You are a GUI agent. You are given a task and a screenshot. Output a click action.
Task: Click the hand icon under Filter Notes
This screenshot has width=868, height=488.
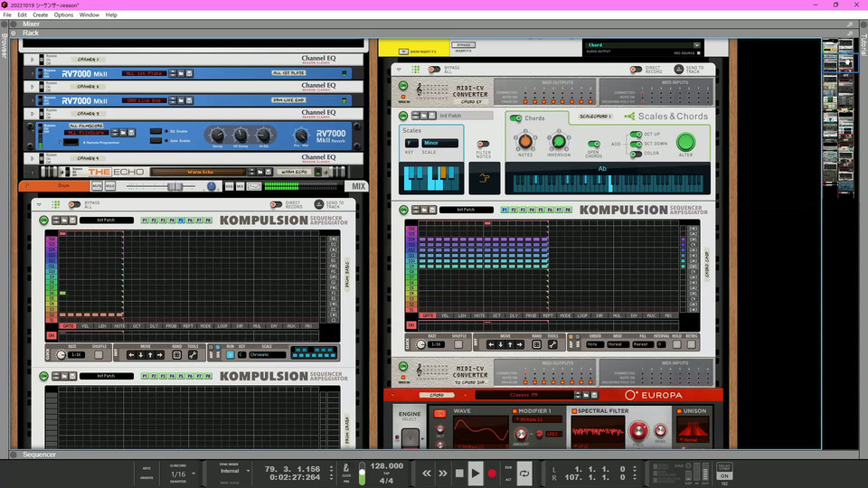point(485,178)
